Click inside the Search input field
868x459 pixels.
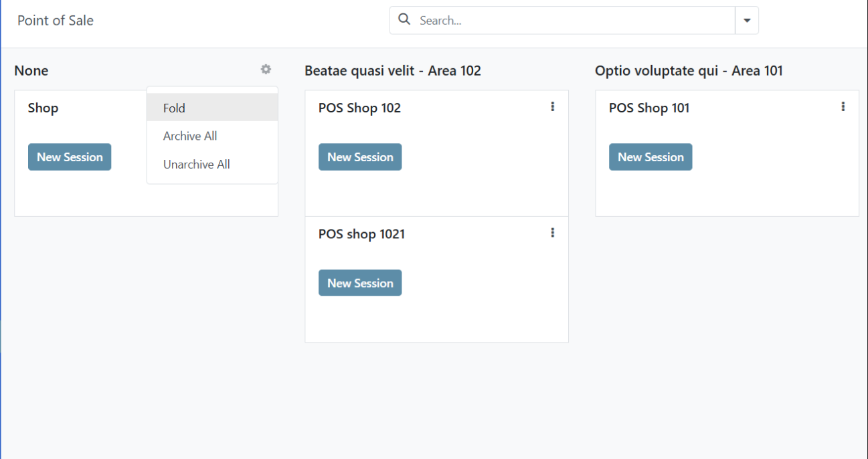(x=535, y=20)
